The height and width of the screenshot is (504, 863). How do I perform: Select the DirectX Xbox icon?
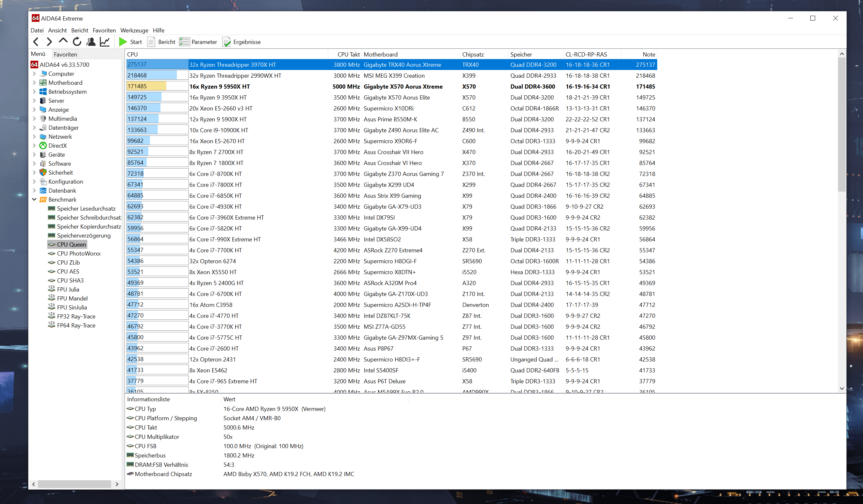(x=43, y=145)
